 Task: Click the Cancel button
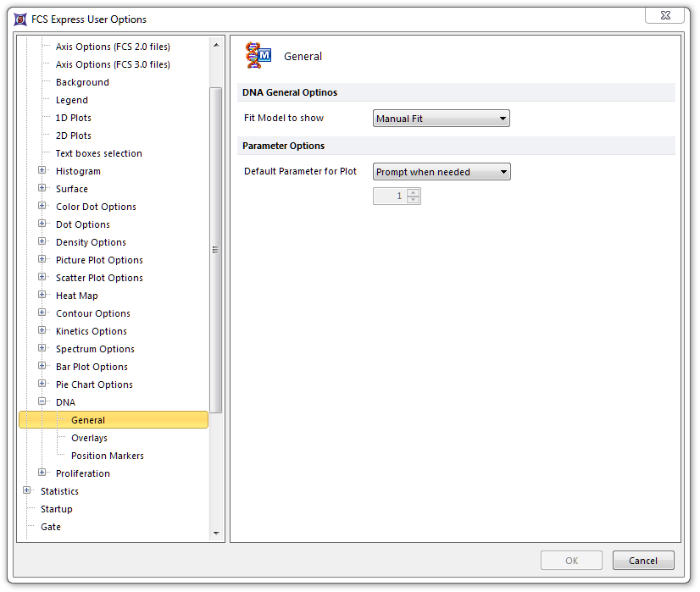pos(643,561)
